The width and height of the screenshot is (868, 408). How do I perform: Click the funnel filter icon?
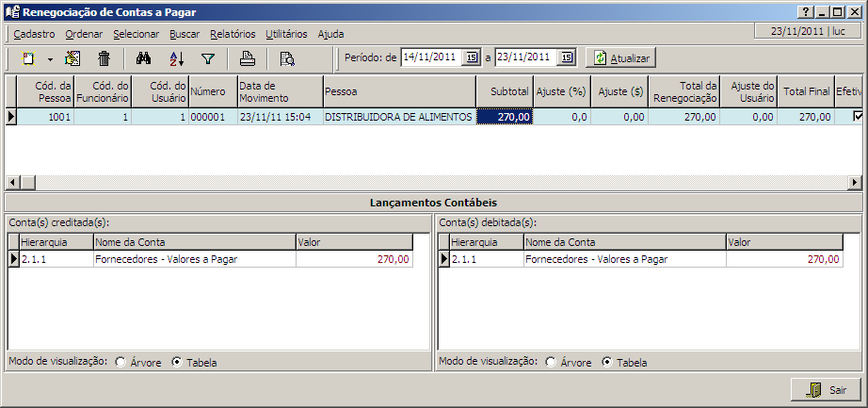(208, 58)
